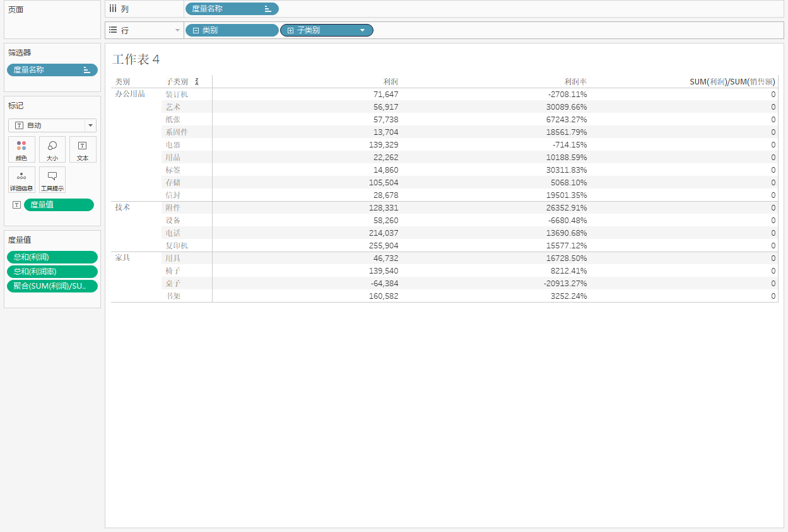Select the 复印机 subcategory row label

pos(177,246)
